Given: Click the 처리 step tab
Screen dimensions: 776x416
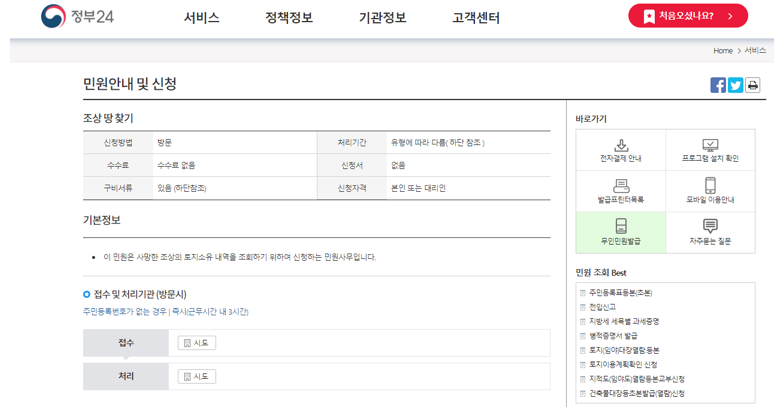Looking at the screenshot, I should tap(126, 376).
